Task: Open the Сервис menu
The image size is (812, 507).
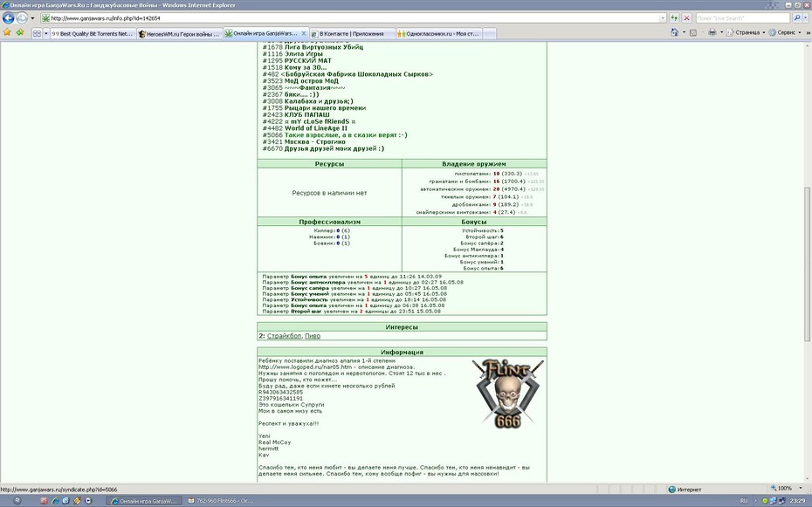Action: 785,32
